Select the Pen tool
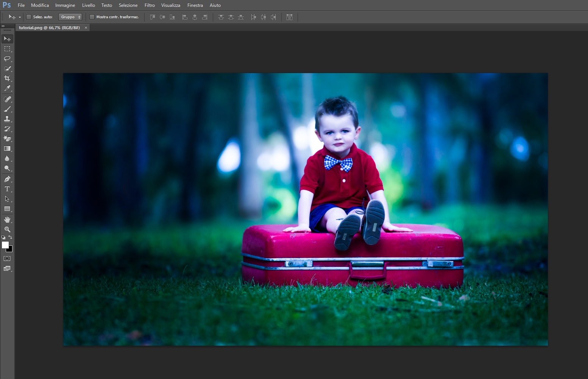Image resolution: width=588 pixels, height=379 pixels. click(7, 179)
